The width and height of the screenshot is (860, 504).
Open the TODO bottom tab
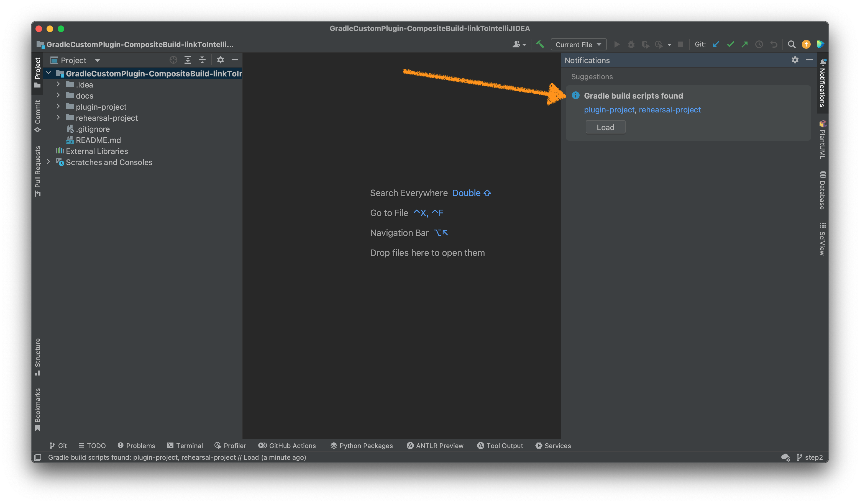(x=92, y=446)
